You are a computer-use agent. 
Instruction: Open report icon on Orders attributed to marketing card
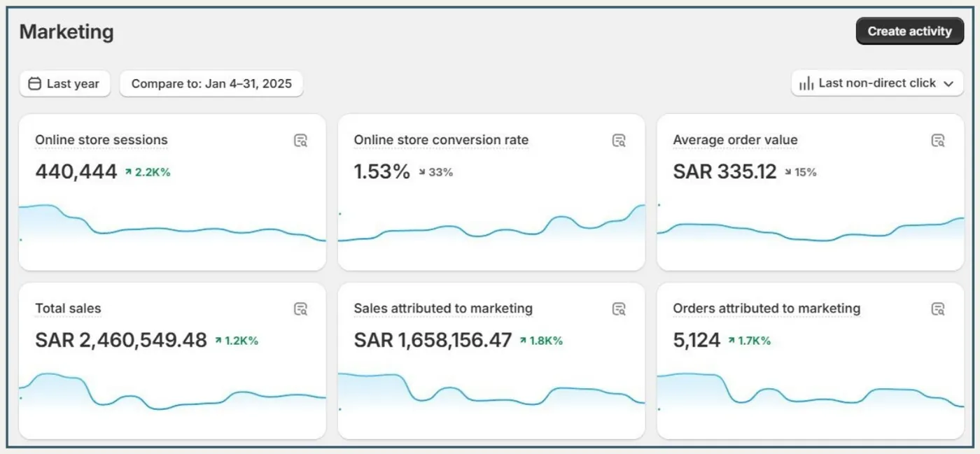click(938, 309)
